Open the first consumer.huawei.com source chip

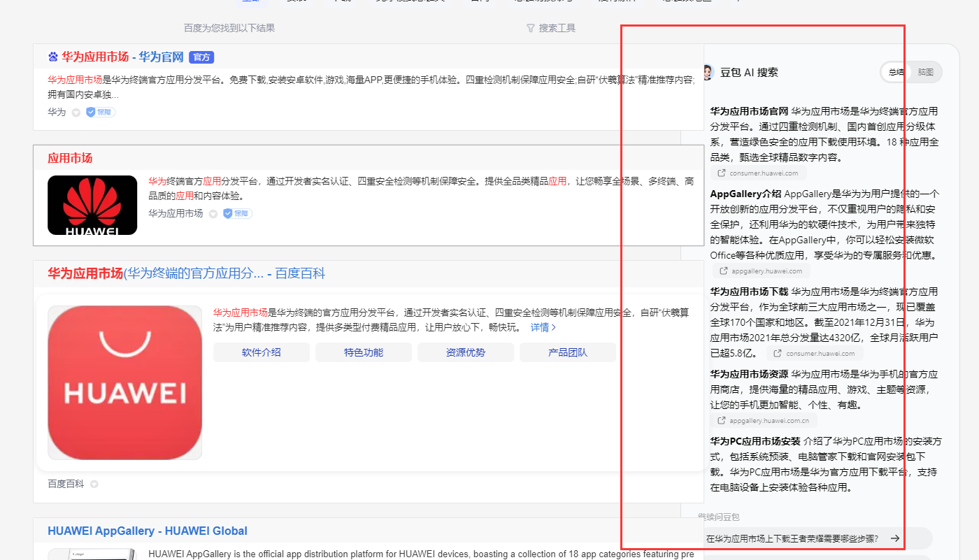click(x=759, y=173)
